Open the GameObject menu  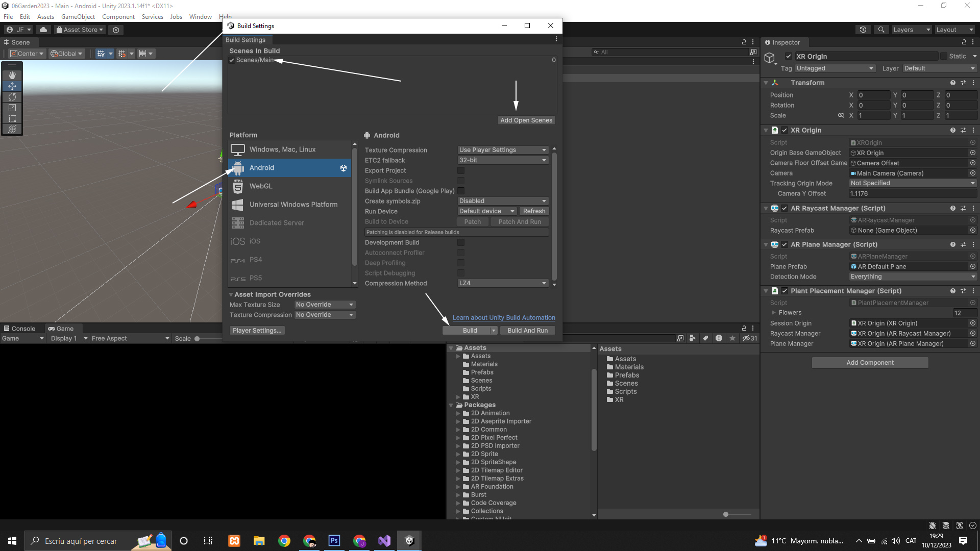pos(78,17)
